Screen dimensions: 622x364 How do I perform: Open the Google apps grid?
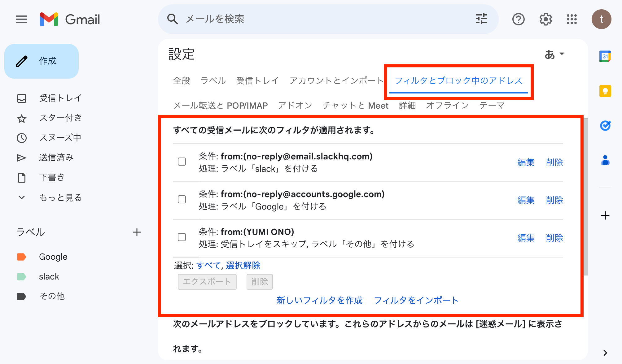click(572, 19)
